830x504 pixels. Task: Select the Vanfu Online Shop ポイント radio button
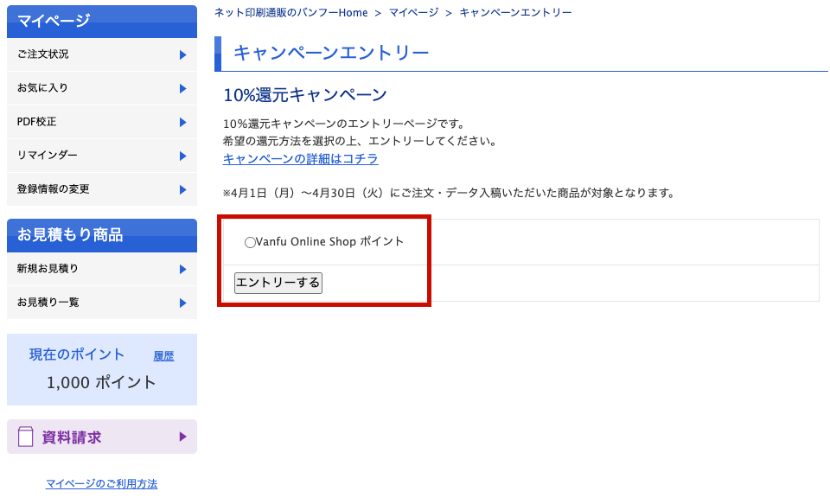(x=250, y=242)
